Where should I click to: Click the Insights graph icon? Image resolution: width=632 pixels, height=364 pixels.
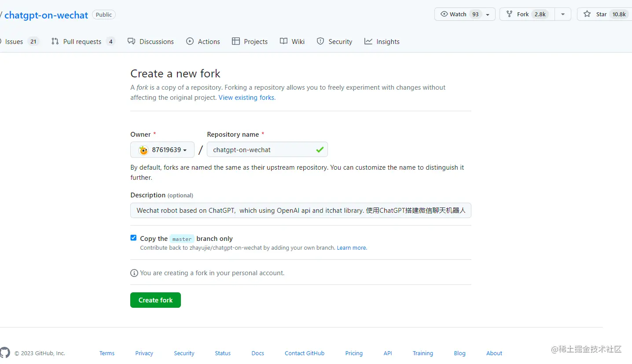tap(368, 41)
